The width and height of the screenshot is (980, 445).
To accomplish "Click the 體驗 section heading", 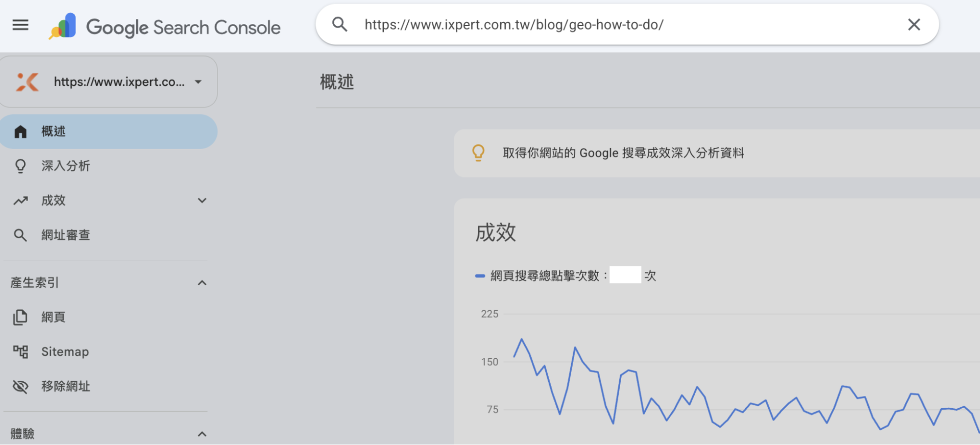I will click(x=22, y=434).
